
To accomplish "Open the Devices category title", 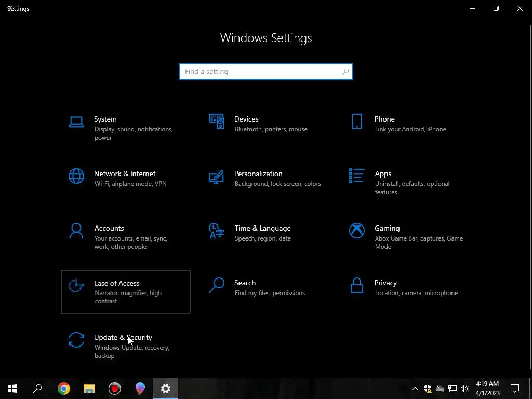I will click(246, 119).
